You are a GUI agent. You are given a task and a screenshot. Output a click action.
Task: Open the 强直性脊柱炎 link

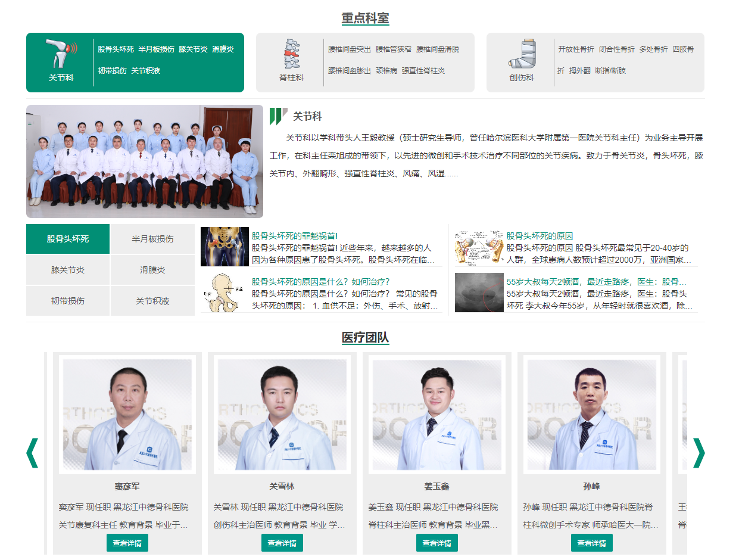pyautogui.click(x=423, y=71)
